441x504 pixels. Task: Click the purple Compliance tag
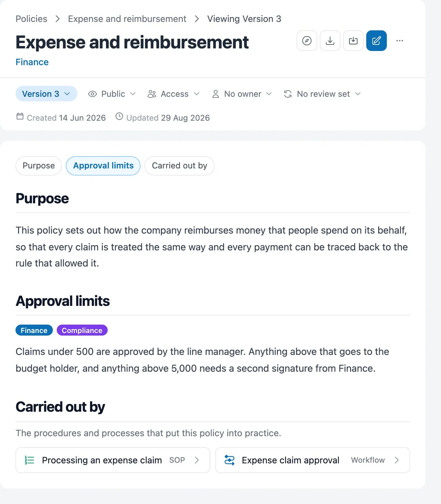[x=82, y=330]
